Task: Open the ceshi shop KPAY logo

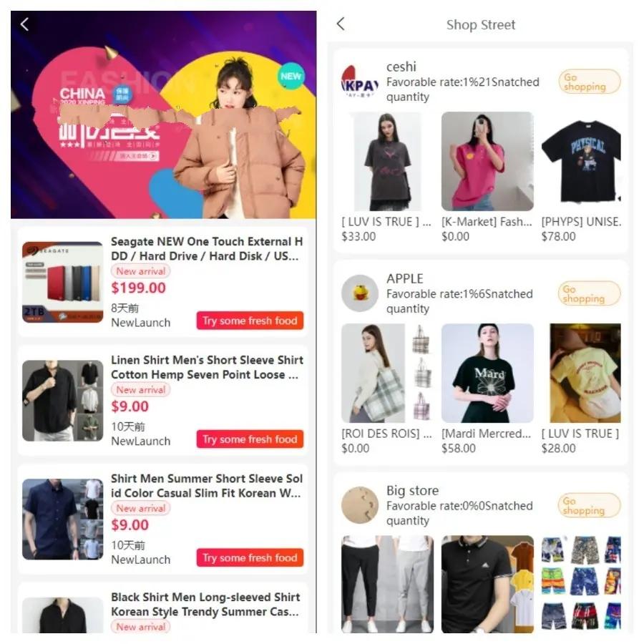Action: pos(360,82)
